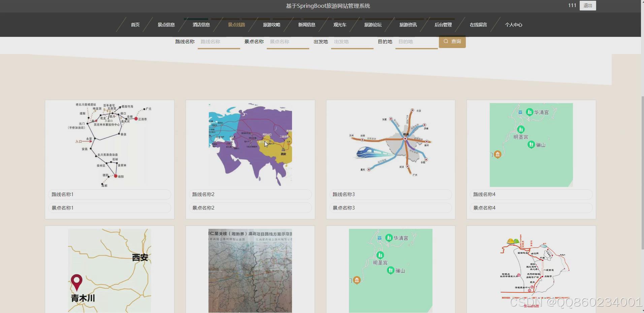
Task: Focus the 出发地 input field
Action: tap(352, 42)
